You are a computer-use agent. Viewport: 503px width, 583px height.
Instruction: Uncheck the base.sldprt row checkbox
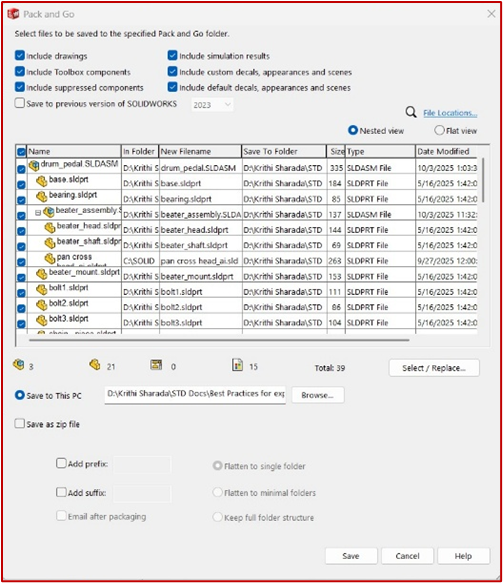[x=21, y=184]
